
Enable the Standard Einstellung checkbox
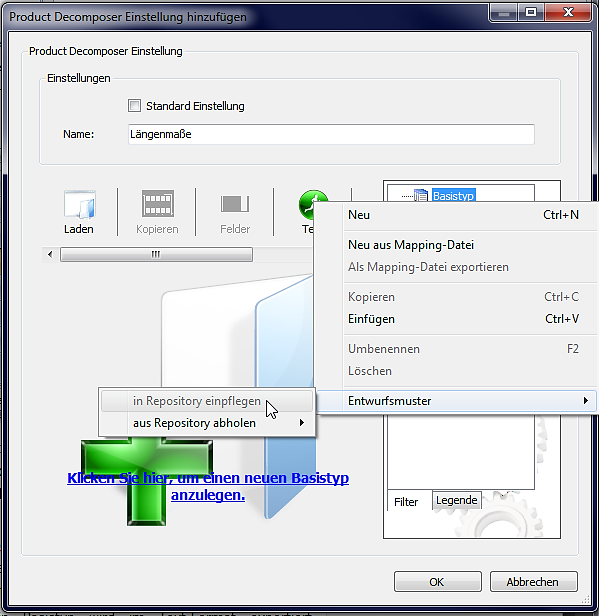coord(134,106)
